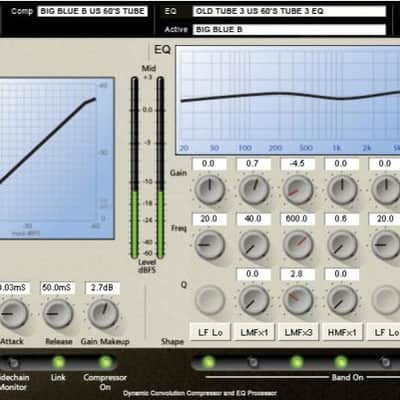Turn the Q knob under the 2.8 value

[x=298, y=300]
